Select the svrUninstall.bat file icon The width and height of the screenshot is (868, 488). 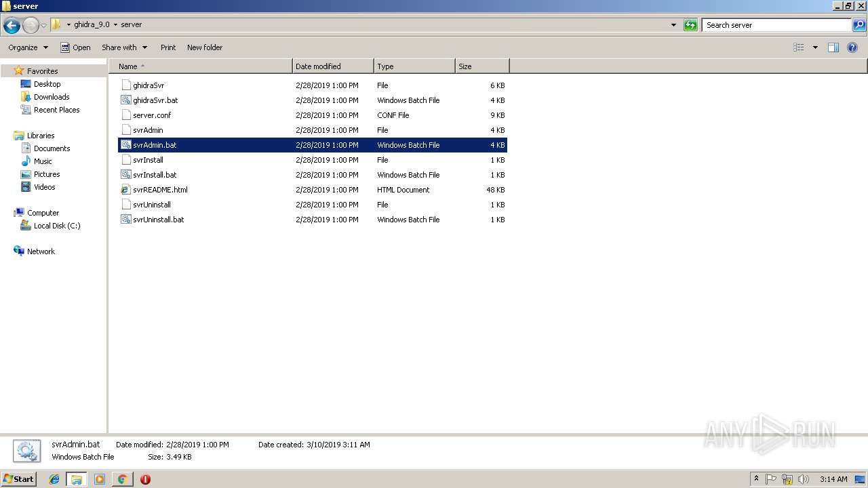point(125,220)
